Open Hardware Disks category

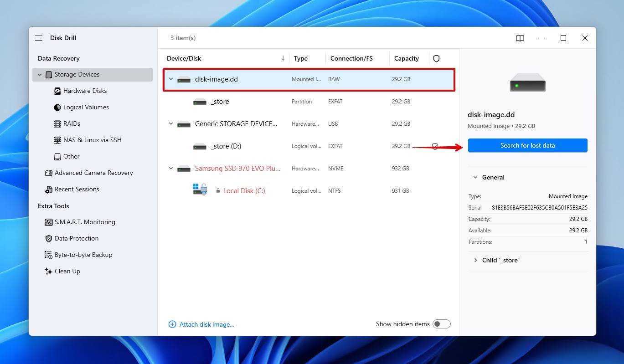[85, 91]
